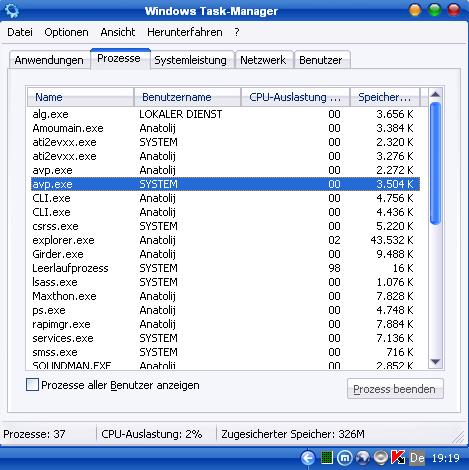This screenshot has width=469, height=470.
Task: Click the scroll down arrow of process list
Action: [x=435, y=361]
